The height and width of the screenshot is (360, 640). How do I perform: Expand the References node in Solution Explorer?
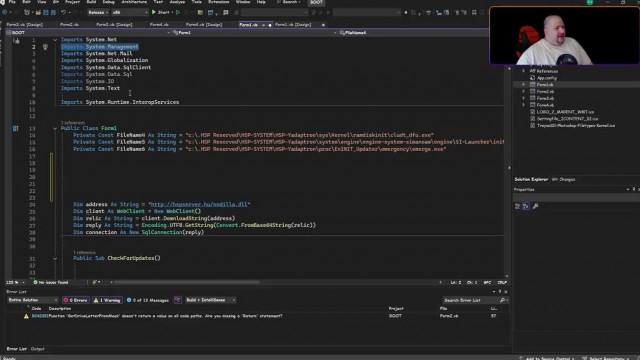[524, 71]
